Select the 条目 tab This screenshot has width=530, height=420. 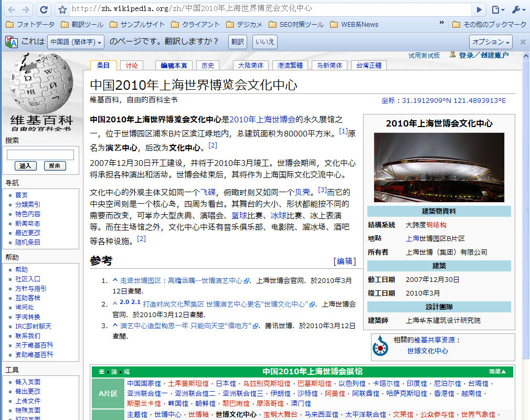click(103, 65)
